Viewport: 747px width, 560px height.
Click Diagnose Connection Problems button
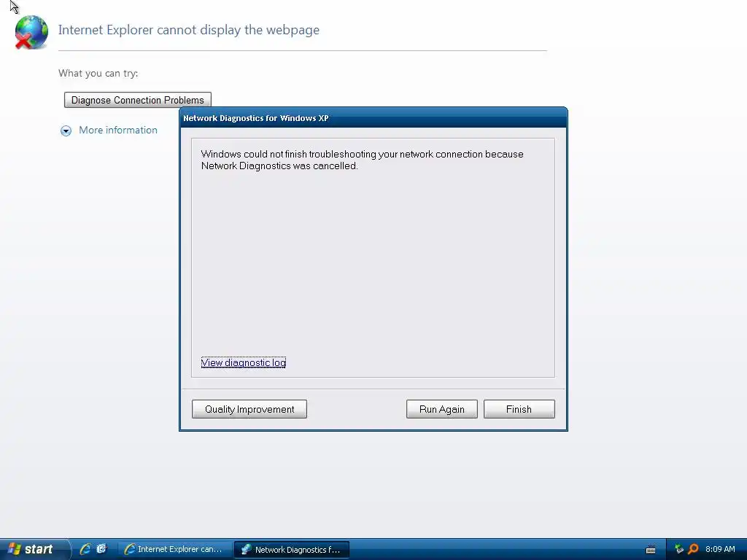tap(138, 100)
